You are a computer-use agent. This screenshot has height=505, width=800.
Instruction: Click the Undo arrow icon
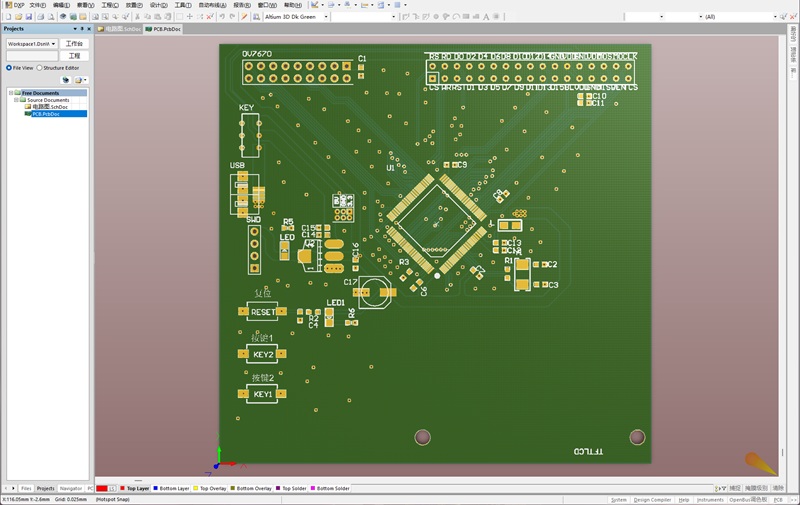tap(222, 17)
